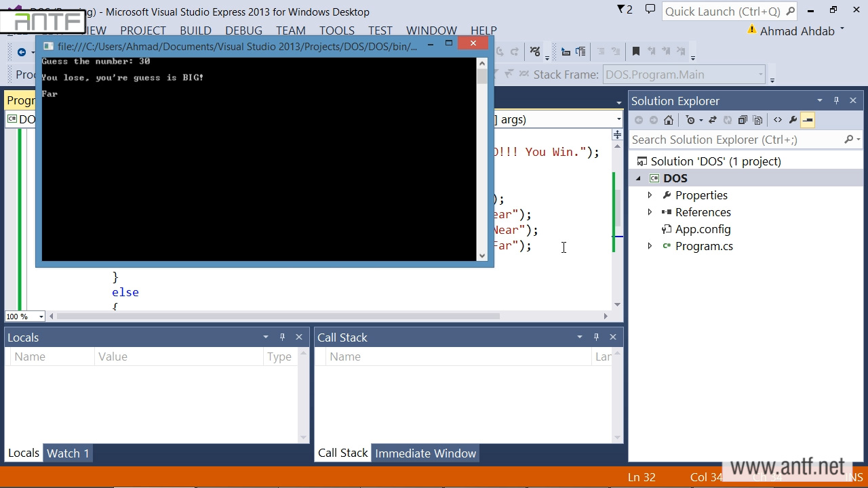The image size is (868, 488).
Task: Open the BUILD menu
Action: [195, 30]
